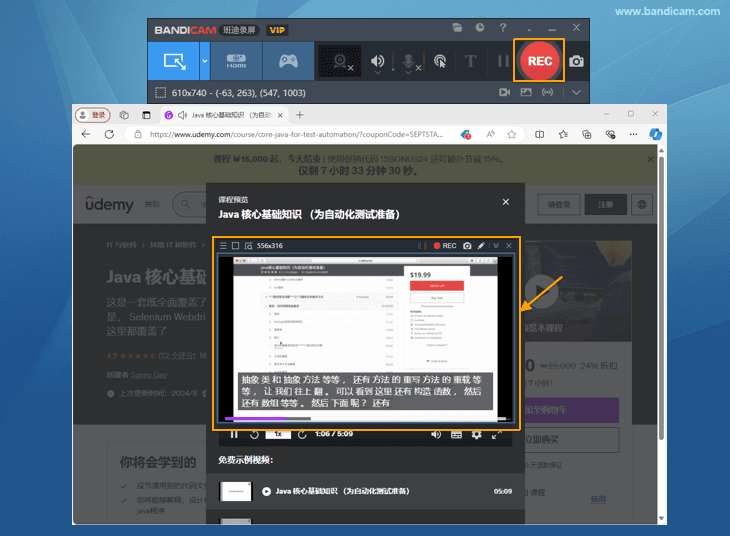This screenshot has width=730, height=536.
Task: Open the browser favorites list icon
Action: tap(563, 134)
